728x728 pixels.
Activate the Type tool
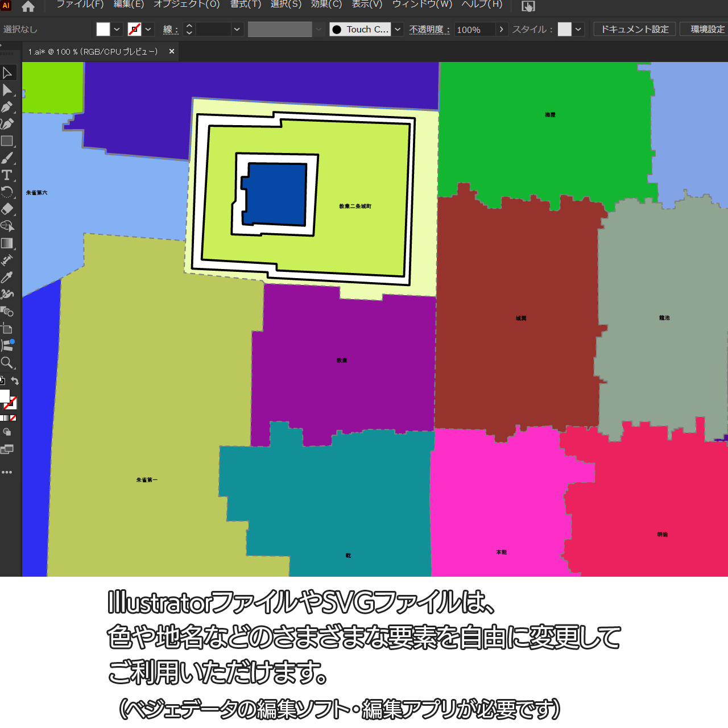(7, 175)
